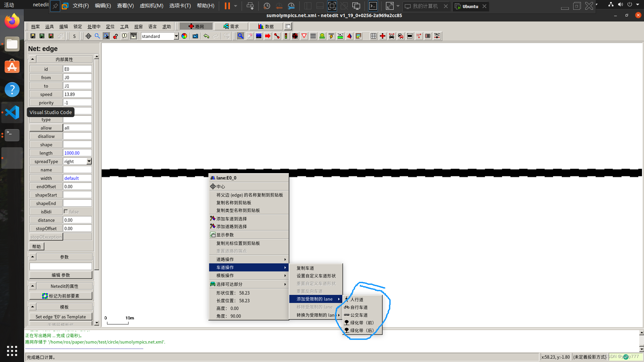The height and width of the screenshot is (362, 644).
Task: Select inspect mode magnifier icon
Action: click(x=241, y=36)
